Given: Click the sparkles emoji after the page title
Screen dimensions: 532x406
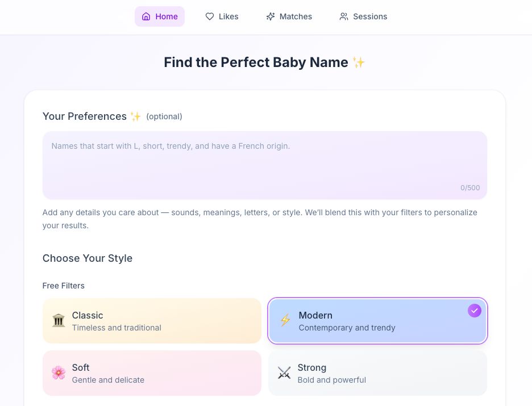Looking at the screenshot, I should (x=359, y=62).
